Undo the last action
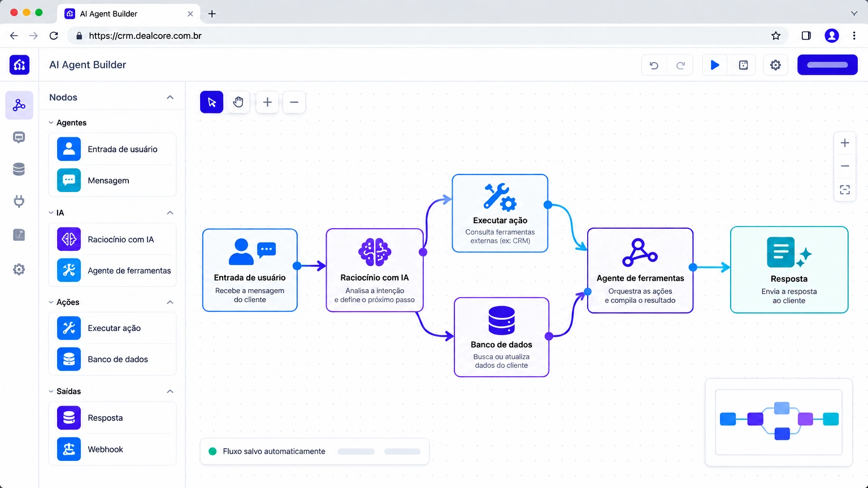 654,65
